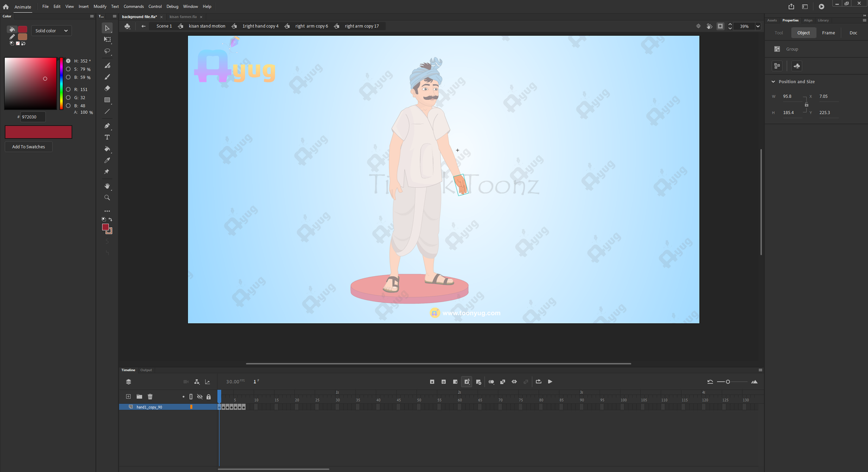Image resolution: width=868 pixels, height=472 pixels.
Task: Collapse the Position and Size section
Action: [773, 82]
